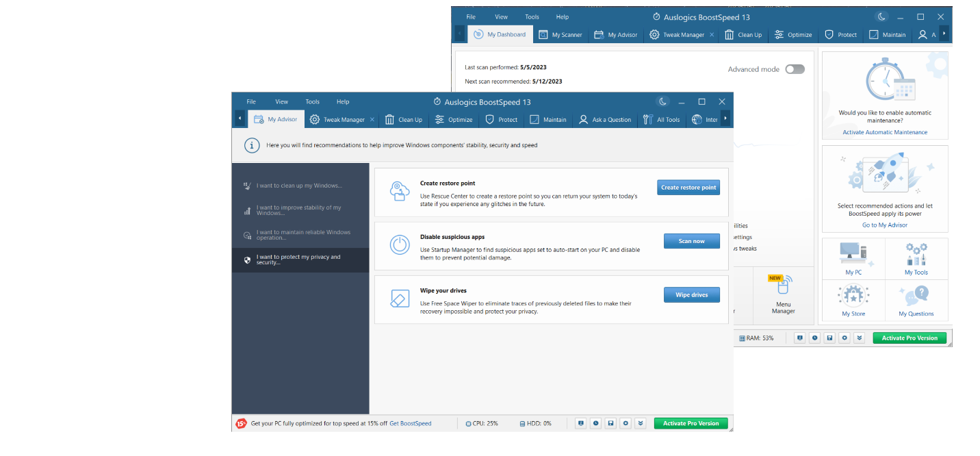The image size is (980, 456).
Task: Open the Menu Manager tool
Action: [784, 294]
